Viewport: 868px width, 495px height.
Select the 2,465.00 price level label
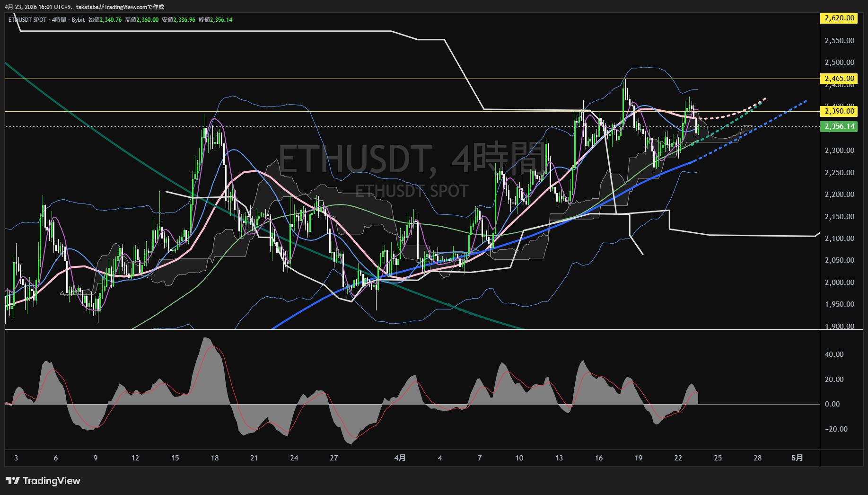(839, 79)
